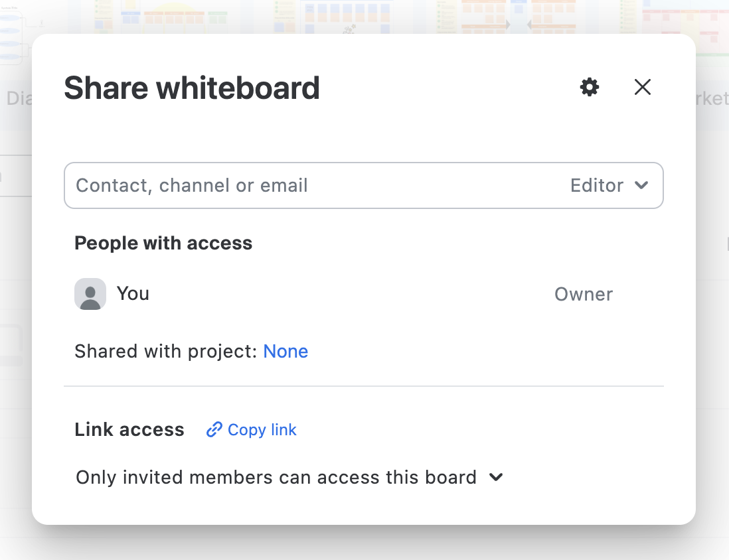Click the "Link access" heading

click(x=129, y=430)
